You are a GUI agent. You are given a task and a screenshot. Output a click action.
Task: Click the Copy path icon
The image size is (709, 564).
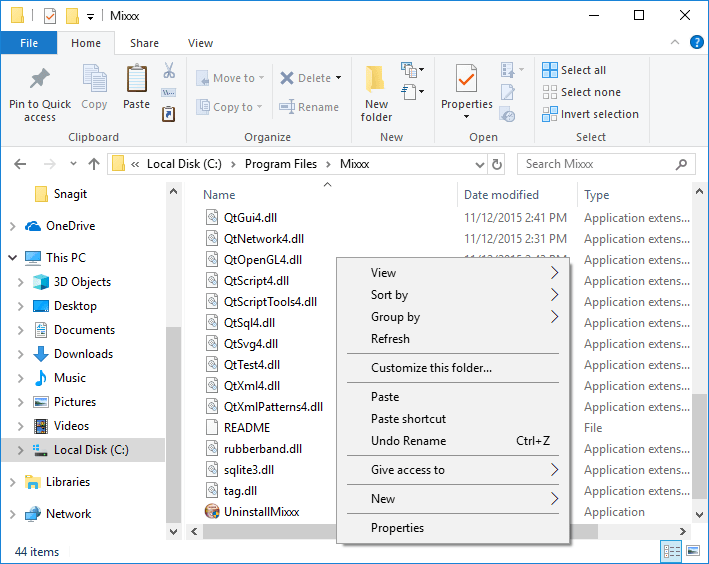(x=169, y=93)
